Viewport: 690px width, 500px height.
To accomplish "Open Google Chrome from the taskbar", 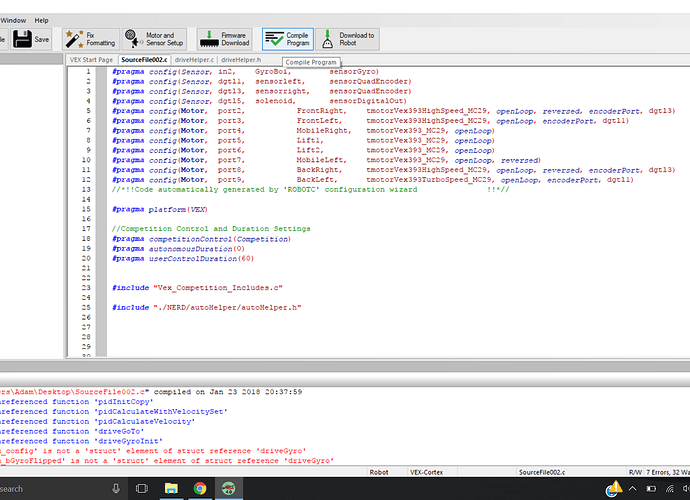I will tap(200, 489).
